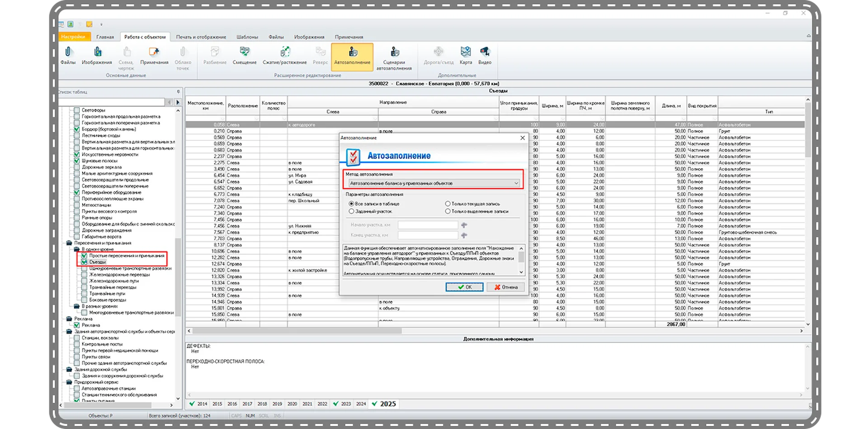Collapse the 'Пересечения и примыкания' tree node
Screen dimensions: 868x429
pos(69,243)
